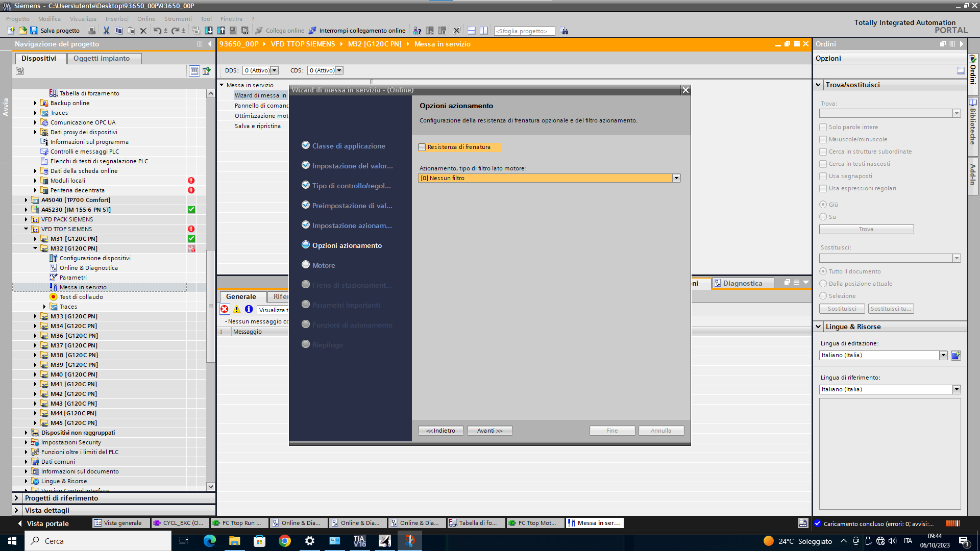Toggle the information filter icon in messages
Screen dimensions: 980x551
249,309
